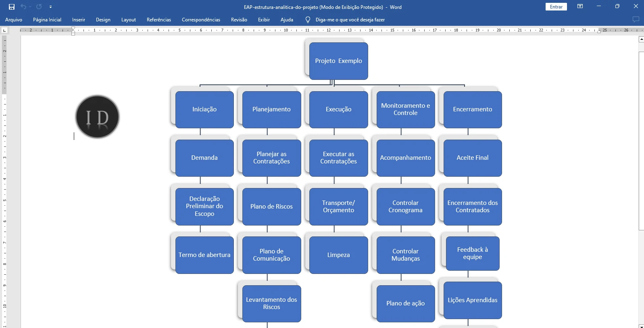Click the right indent marker on the ruler
Viewport: 644px width, 328px height.
pos(599,31)
